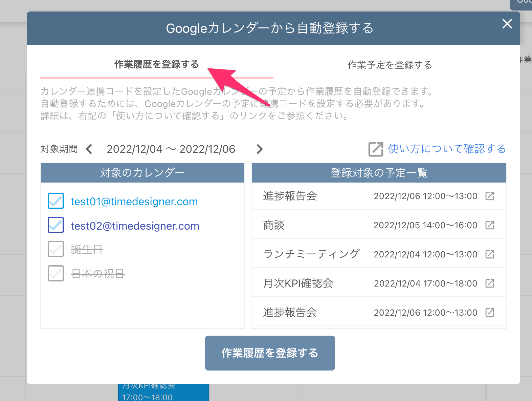The image size is (532, 401).
Task: Click test01@timedesigner.com calendar label
Action: [x=134, y=202]
